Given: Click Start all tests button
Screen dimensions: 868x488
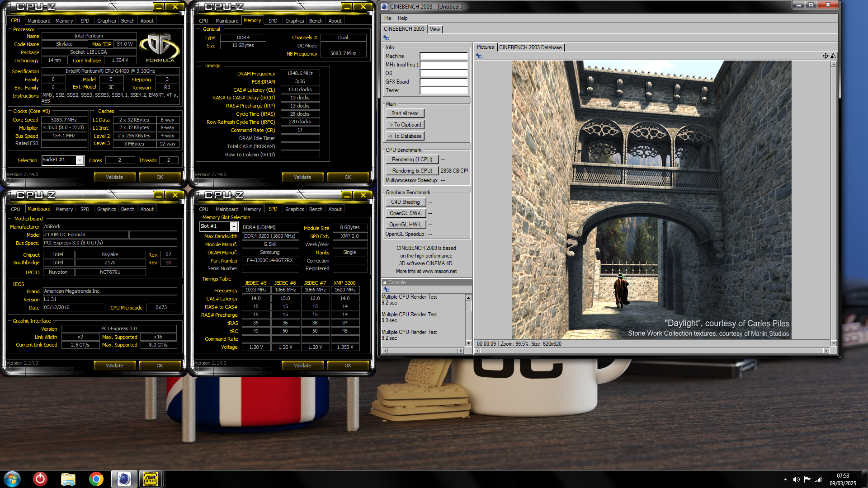Looking at the screenshot, I should [405, 113].
